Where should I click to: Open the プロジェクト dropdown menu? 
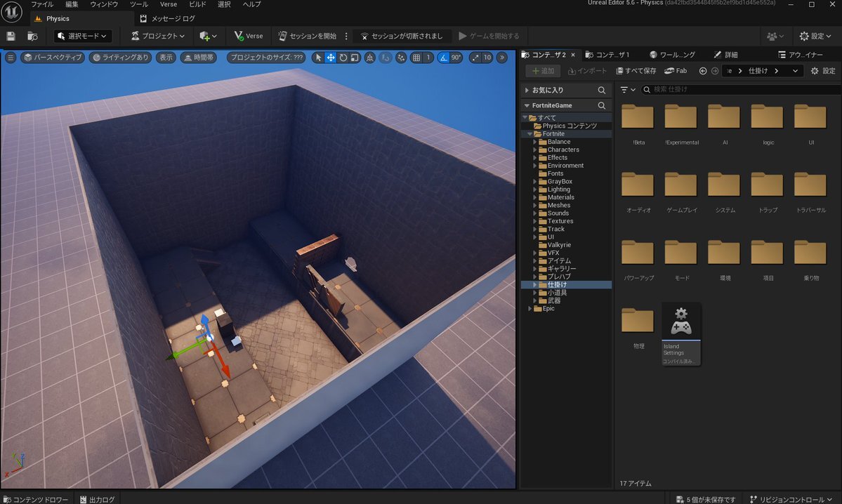[158, 36]
